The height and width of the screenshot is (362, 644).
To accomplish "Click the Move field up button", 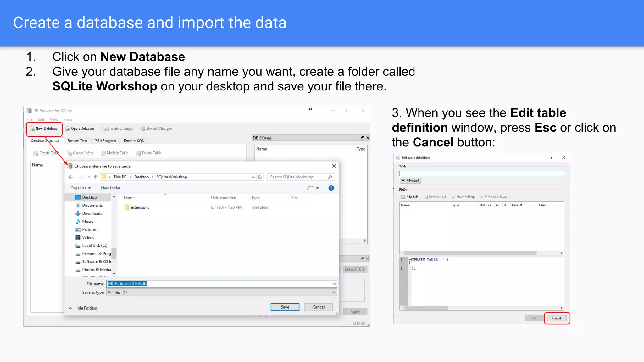I will click(463, 197).
